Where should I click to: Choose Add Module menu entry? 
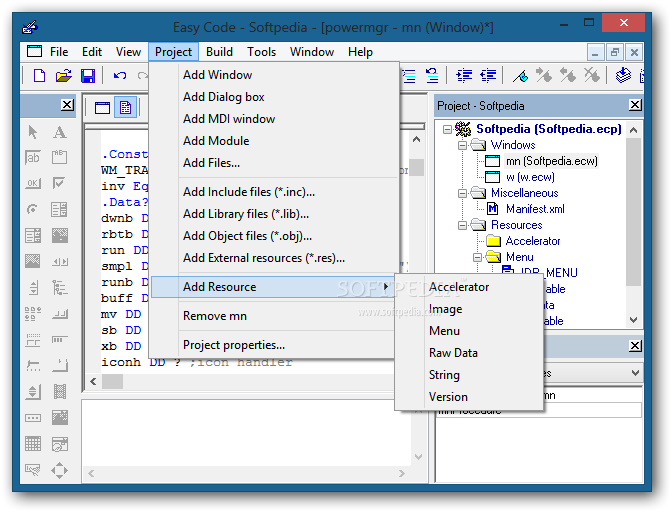(x=275, y=141)
